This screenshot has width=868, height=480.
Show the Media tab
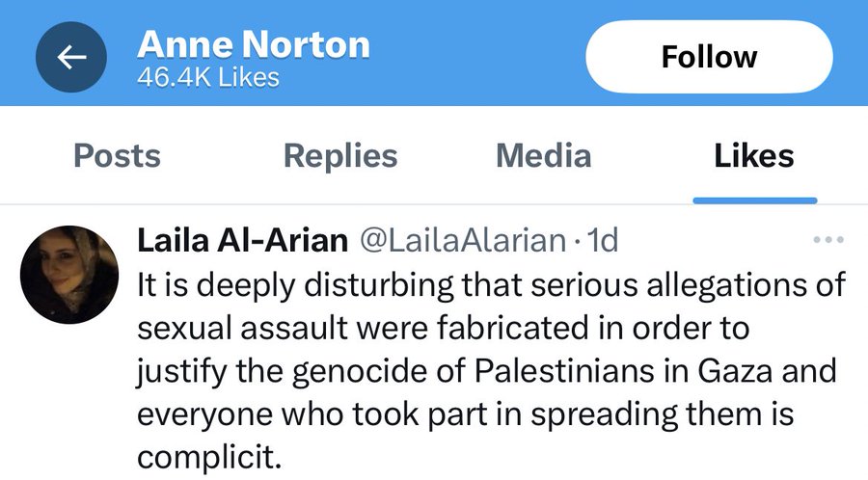pos(543,155)
